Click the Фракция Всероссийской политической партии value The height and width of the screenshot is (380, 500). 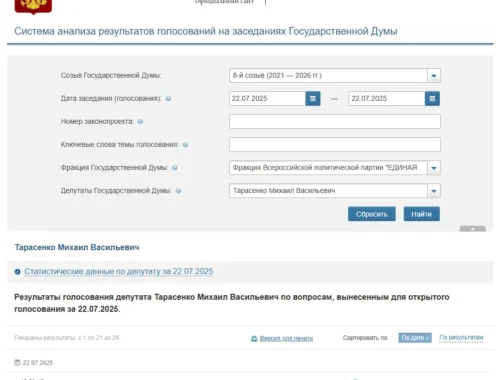click(325, 168)
